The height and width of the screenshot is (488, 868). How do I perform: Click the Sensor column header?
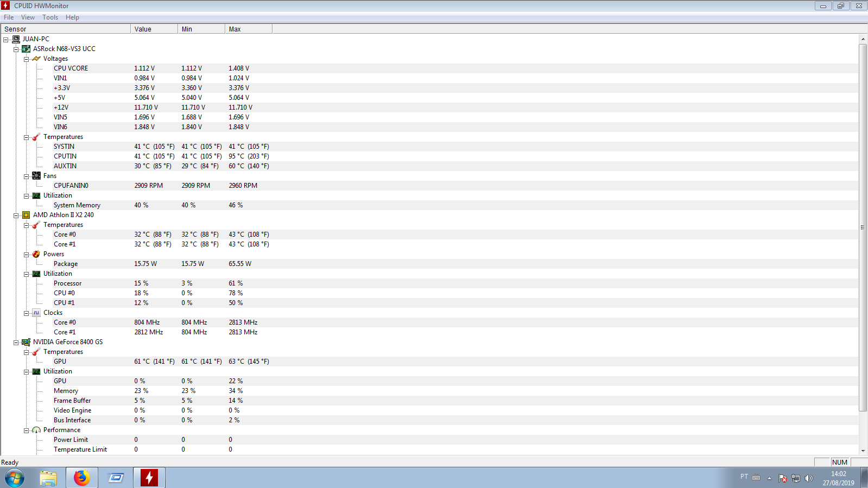[x=65, y=29]
